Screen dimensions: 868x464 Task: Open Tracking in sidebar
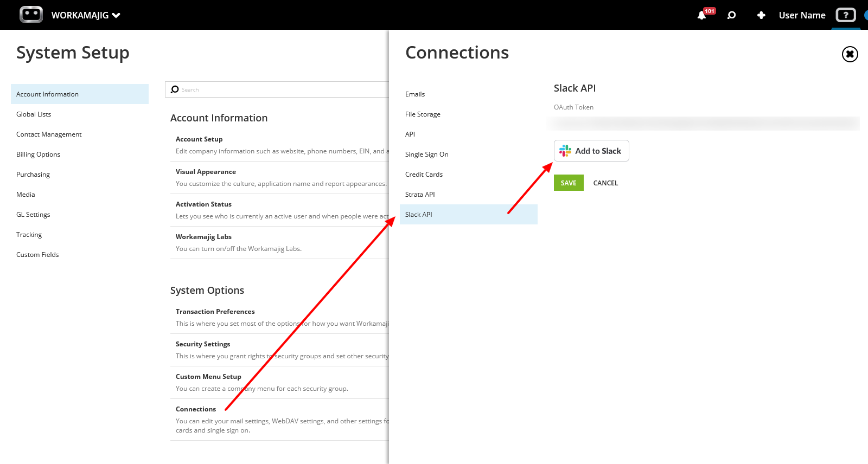pyautogui.click(x=80, y=235)
